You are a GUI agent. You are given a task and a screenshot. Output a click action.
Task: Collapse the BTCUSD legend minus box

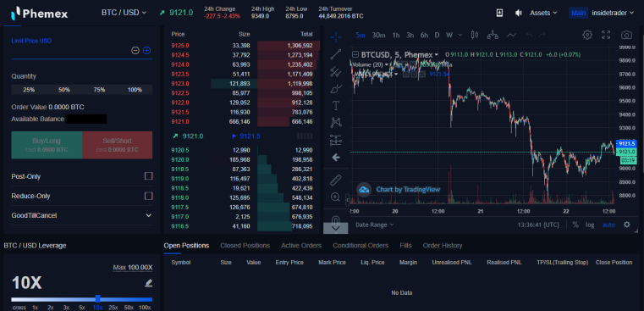(x=355, y=54)
